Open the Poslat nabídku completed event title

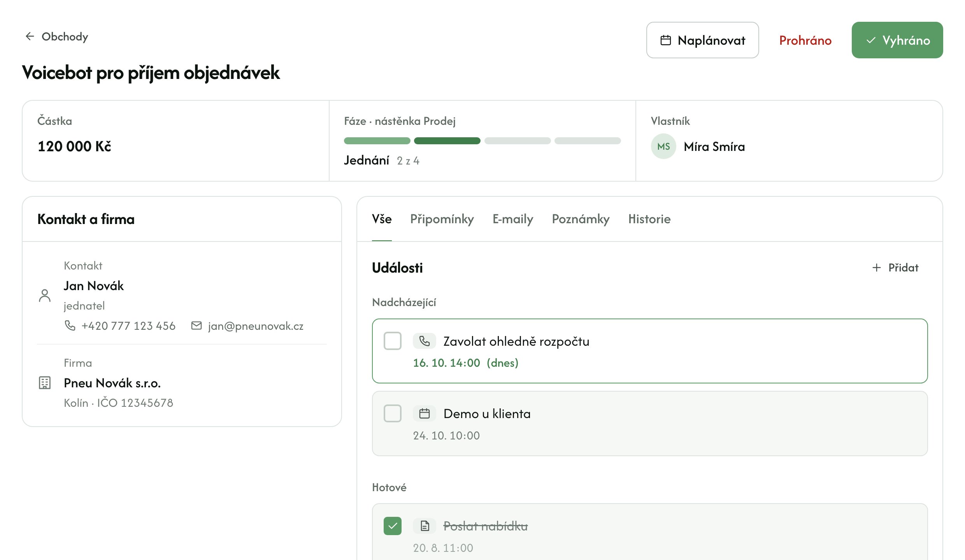tap(486, 526)
